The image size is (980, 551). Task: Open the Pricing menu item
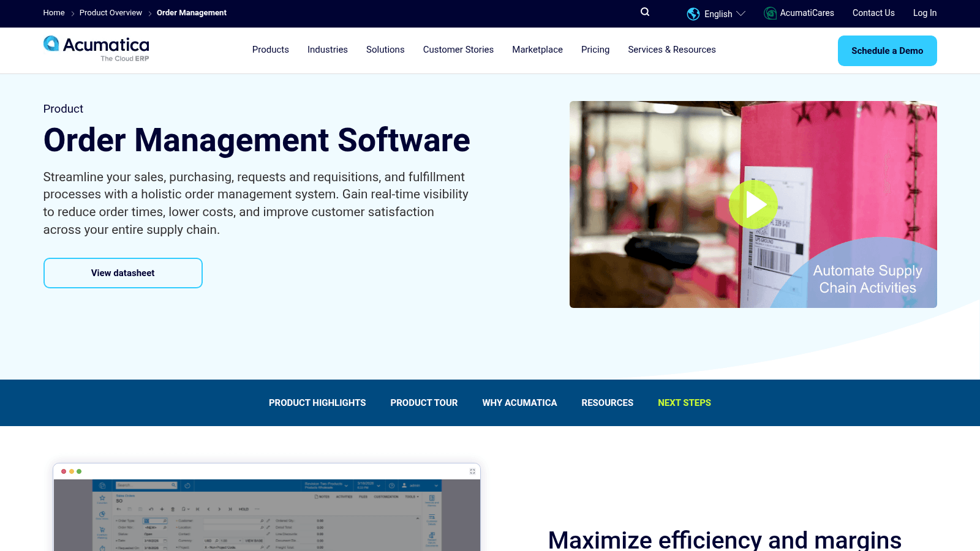click(x=595, y=50)
